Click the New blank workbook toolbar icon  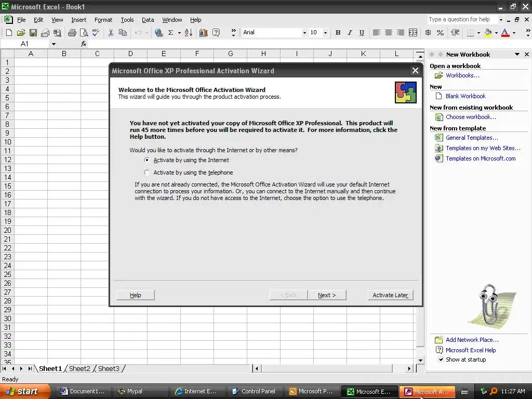(x=9, y=33)
